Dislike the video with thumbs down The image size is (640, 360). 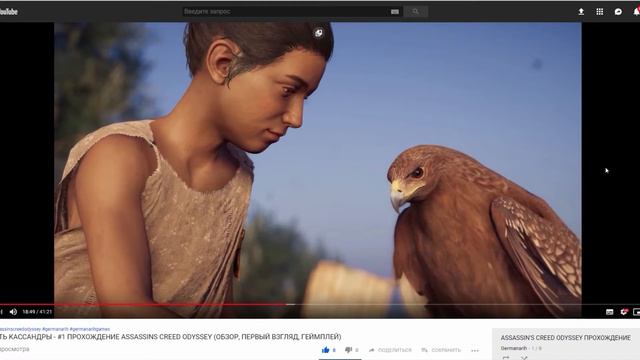click(x=348, y=350)
